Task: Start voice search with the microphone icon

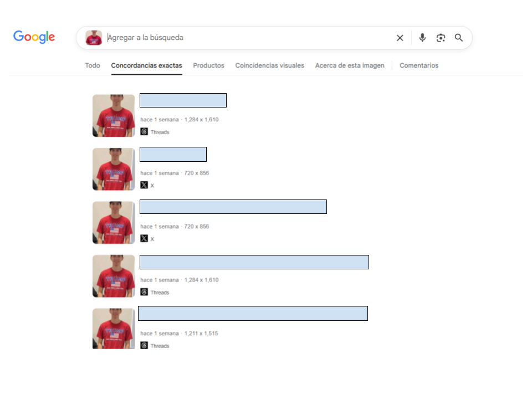Action: [x=422, y=38]
